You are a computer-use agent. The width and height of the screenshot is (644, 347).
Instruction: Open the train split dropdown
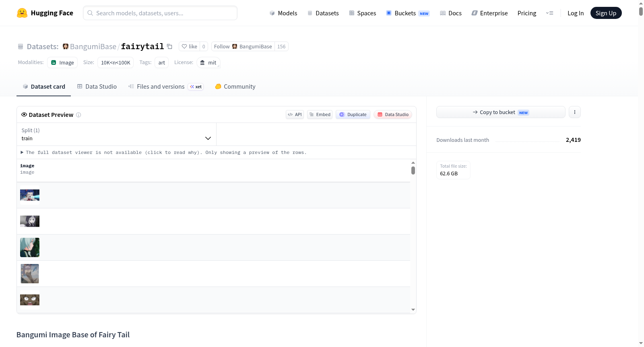point(116,134)
